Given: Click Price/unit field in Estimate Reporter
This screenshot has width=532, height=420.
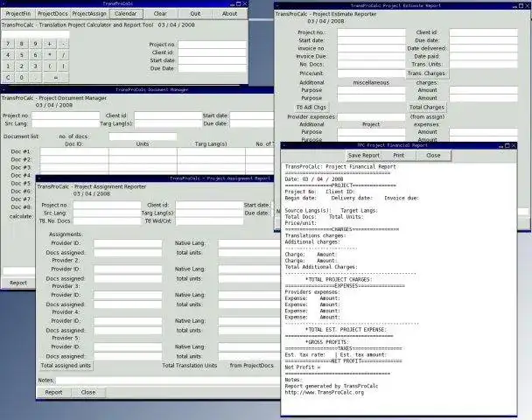Looking at the screenshot, I should tap(371, 73).
